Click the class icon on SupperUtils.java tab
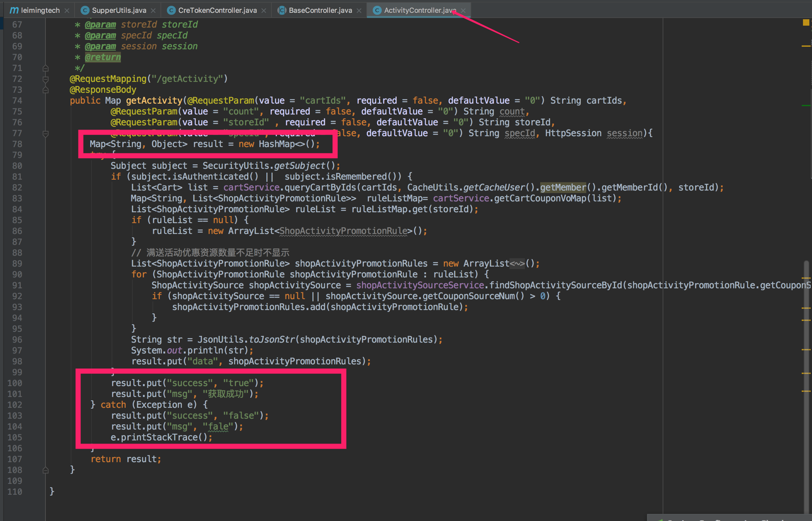 [x=85, y=10]
